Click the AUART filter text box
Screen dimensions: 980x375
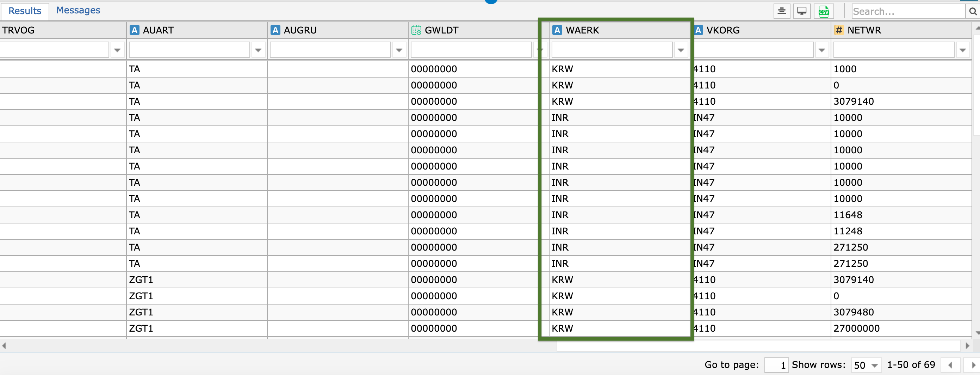(190, 50)
